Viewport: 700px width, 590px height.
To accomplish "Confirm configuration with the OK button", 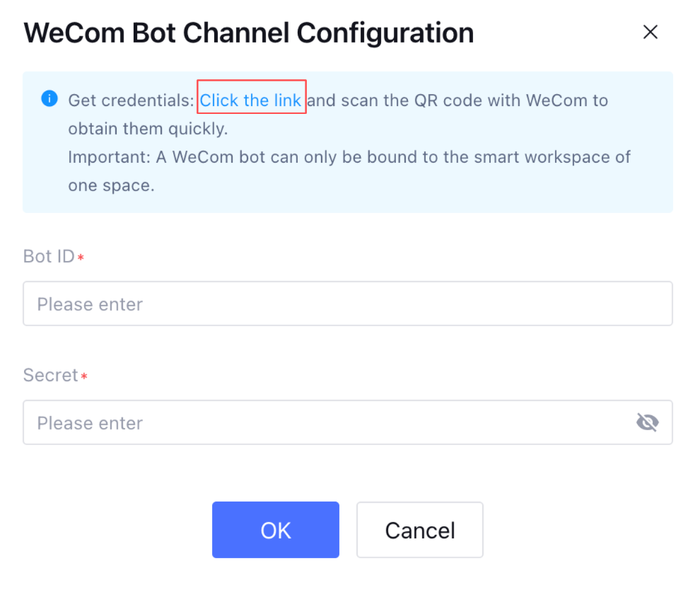I will point(276,530).
